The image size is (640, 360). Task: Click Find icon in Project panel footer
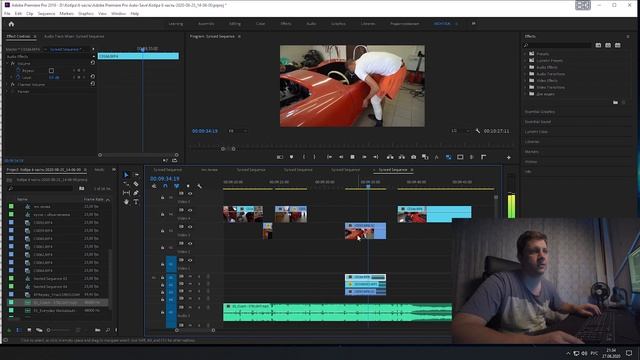(107, 330)
